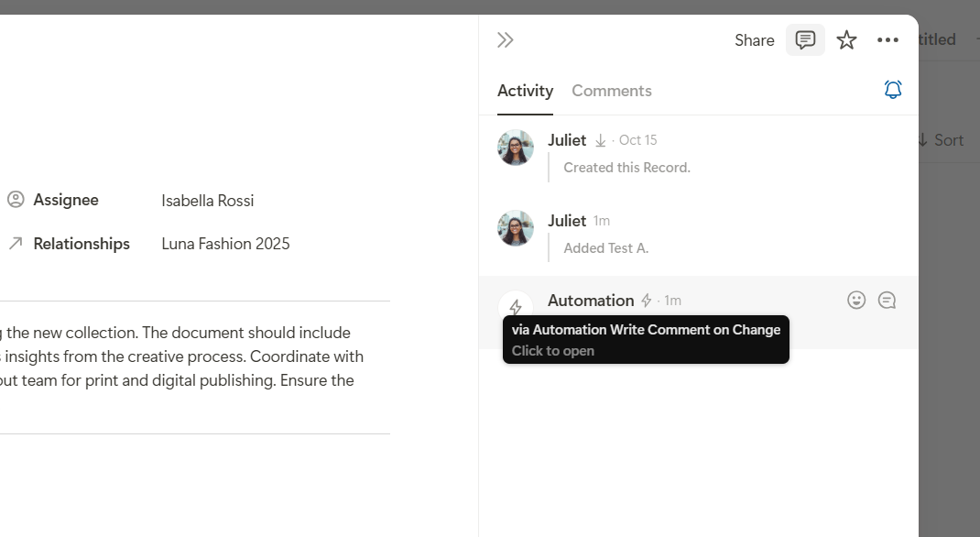The width and height of the screenshot is (980, 537).
Task: Toggle the notification bell subscription
Action: [893, 90]
